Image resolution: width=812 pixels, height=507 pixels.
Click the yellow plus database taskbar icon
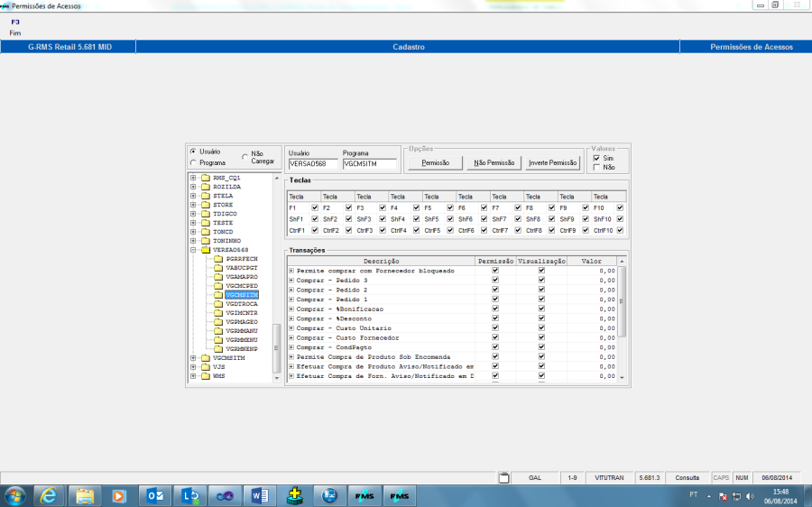tap(295, 496)
